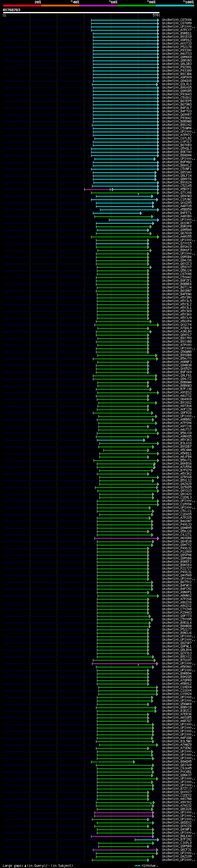
Task: Select the UniRef100_Q94B38 label
Action: point(177,365)
